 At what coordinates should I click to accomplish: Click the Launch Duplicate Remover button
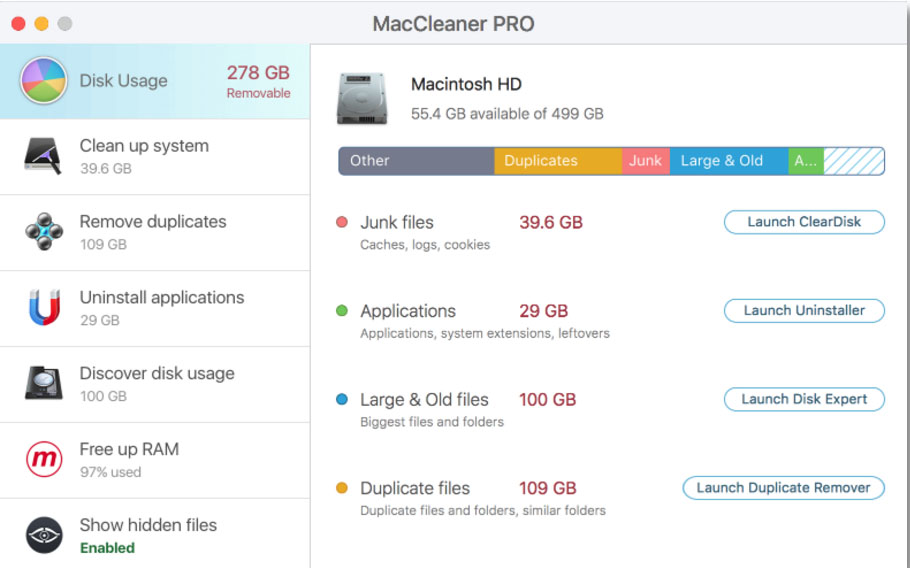tap(783, 488)
